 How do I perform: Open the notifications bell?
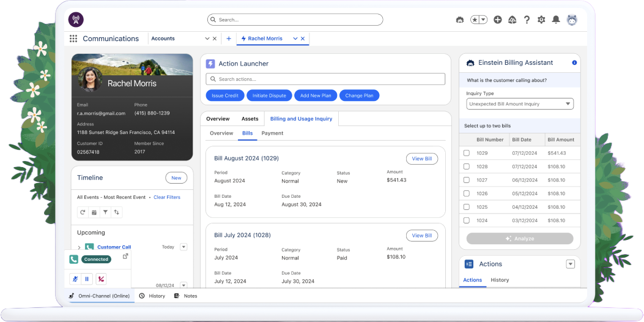[x=556, y=20]
